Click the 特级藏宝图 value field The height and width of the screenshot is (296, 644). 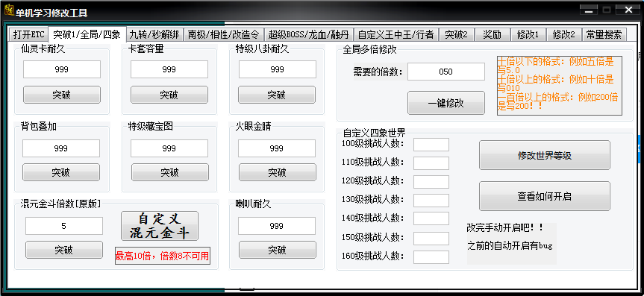[169, 148]
